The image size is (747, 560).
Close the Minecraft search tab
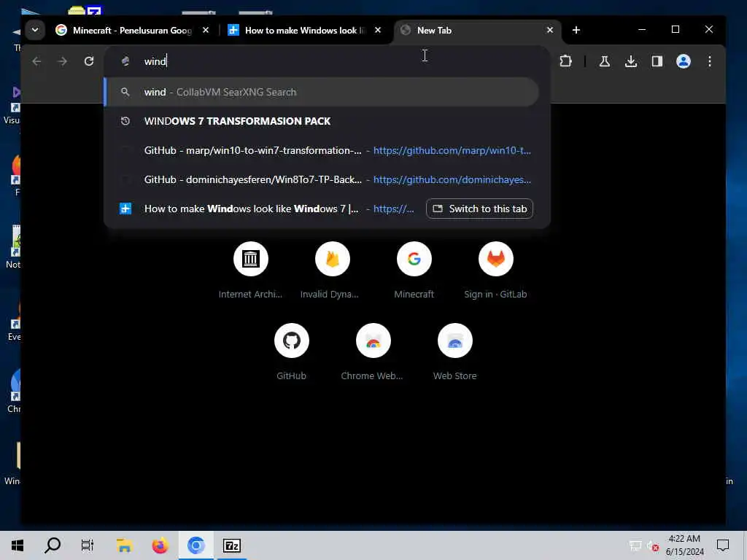[205, 30]
